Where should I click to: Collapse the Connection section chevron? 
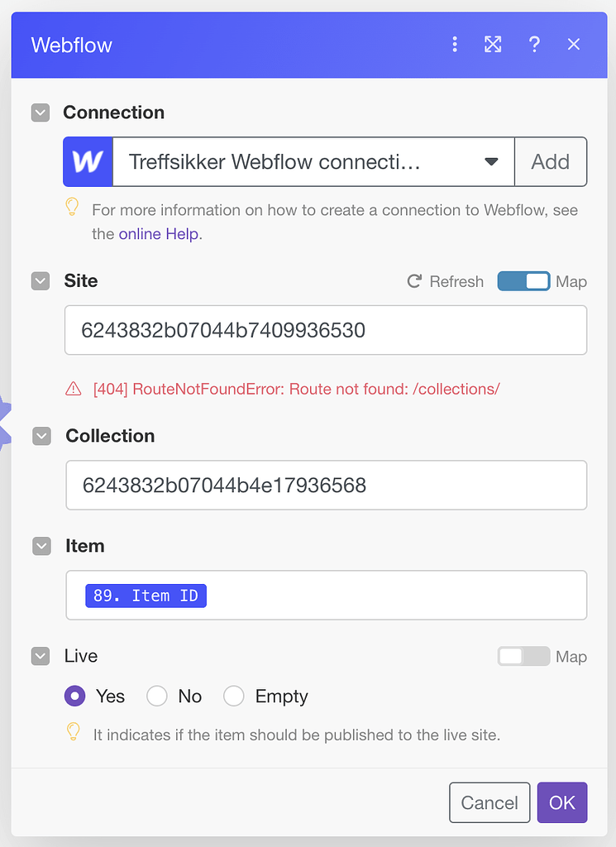point(41,112)
